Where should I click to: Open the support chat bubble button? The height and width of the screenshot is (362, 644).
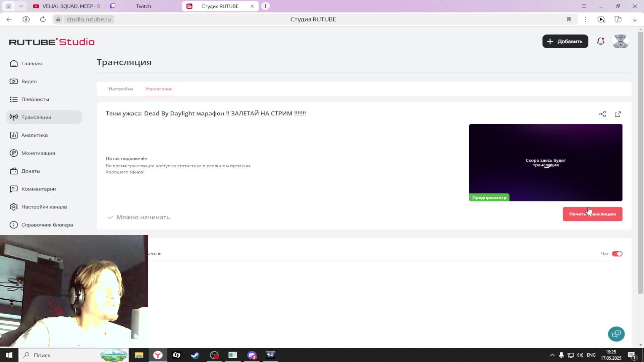[616, 334]
